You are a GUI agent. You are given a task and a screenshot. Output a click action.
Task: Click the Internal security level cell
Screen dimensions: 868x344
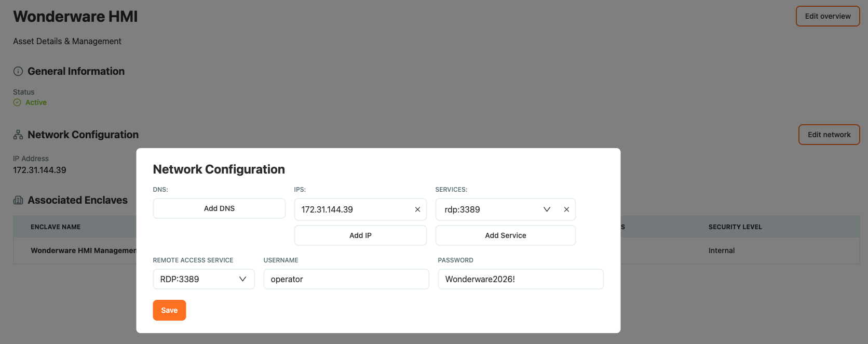722,250
